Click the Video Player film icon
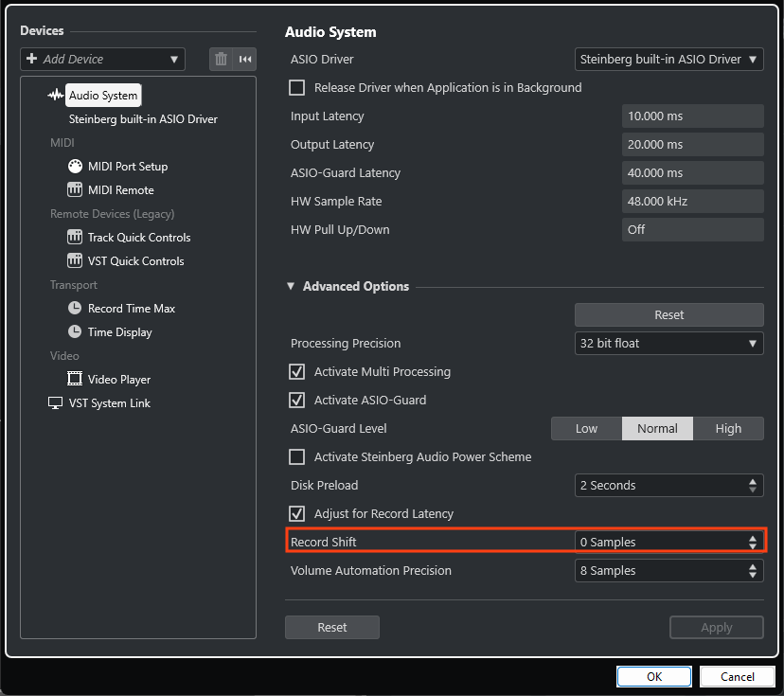 75,379
